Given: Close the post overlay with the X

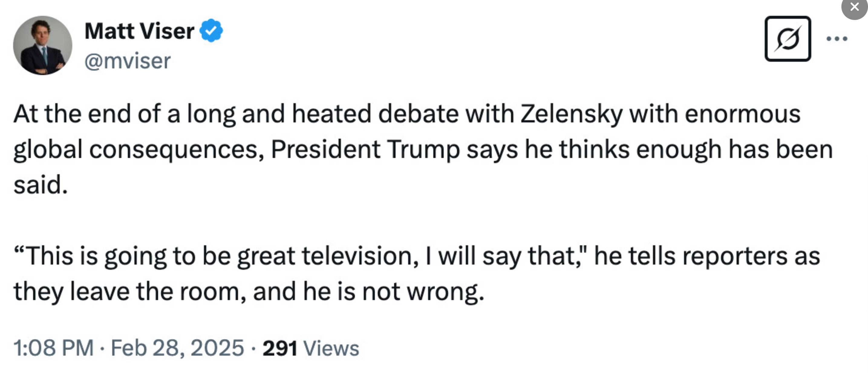Looking at the screenshot, I should pos(854,7).
